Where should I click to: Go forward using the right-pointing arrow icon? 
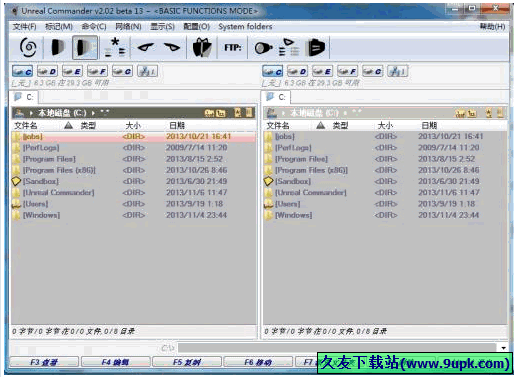172,48
